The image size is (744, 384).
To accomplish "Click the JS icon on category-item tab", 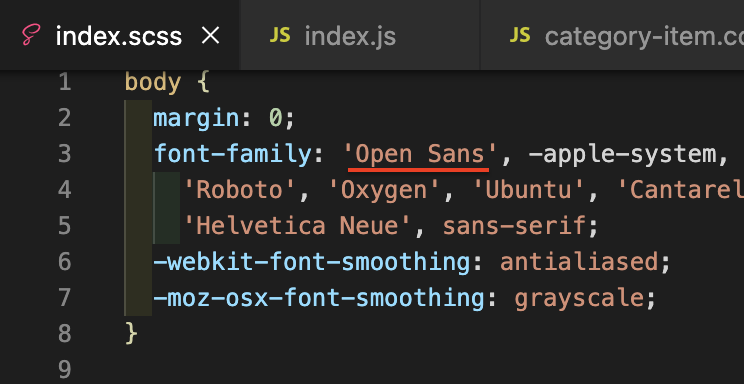I will 520,35.
